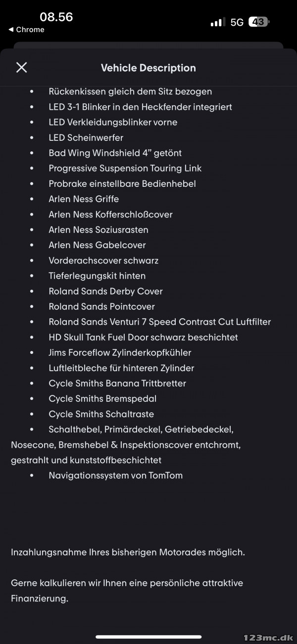Tap the 123mc.dk watermark

(268, 638)
